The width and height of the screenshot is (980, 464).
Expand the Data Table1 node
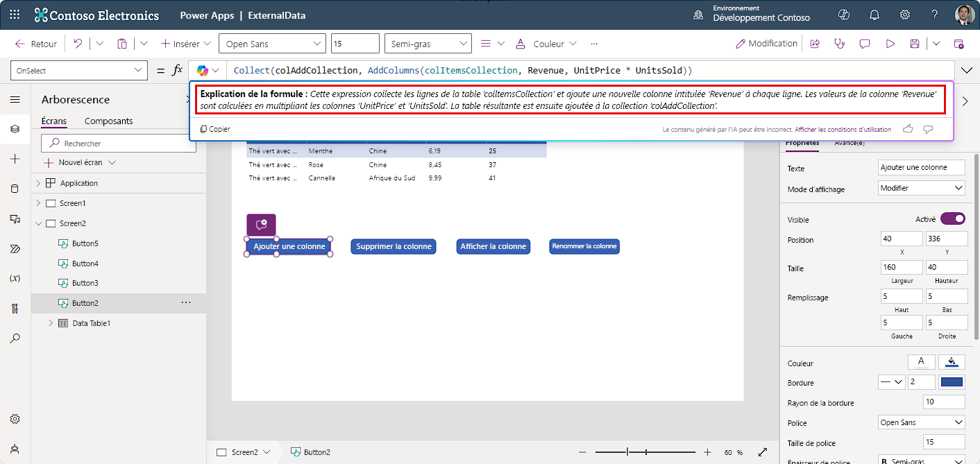[51, 323]
